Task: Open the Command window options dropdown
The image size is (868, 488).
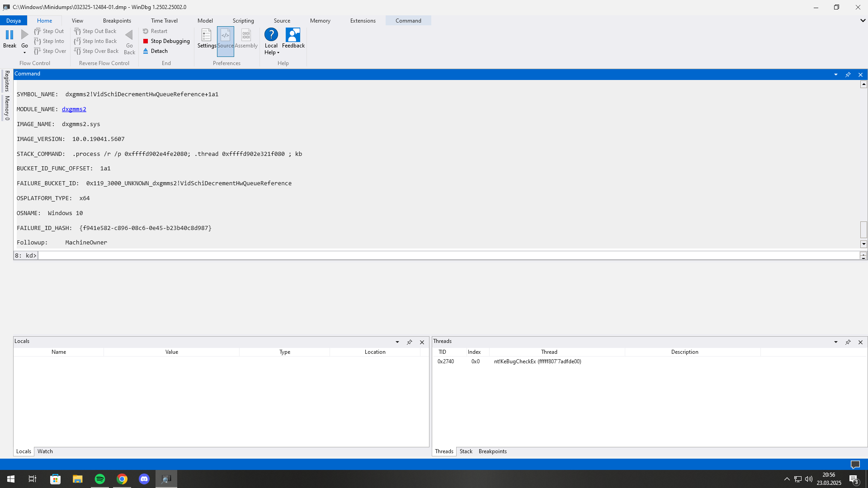Action: (835, 75)
